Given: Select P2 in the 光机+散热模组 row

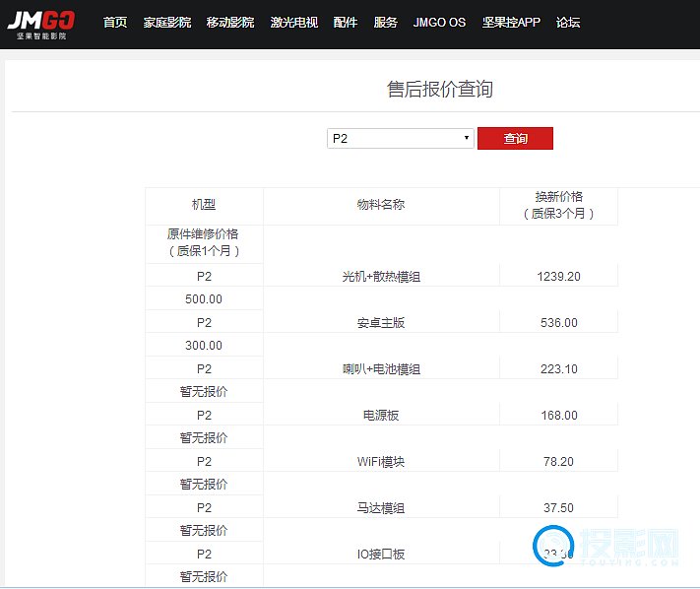Looking at the screenshot, I should (x=204, y=277).
